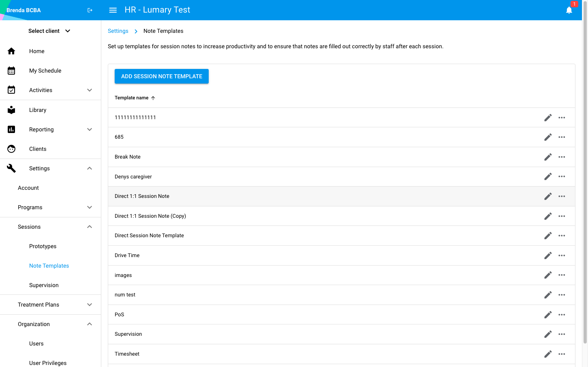Click the page vertical scrollbar

click(x=585, y=172)
